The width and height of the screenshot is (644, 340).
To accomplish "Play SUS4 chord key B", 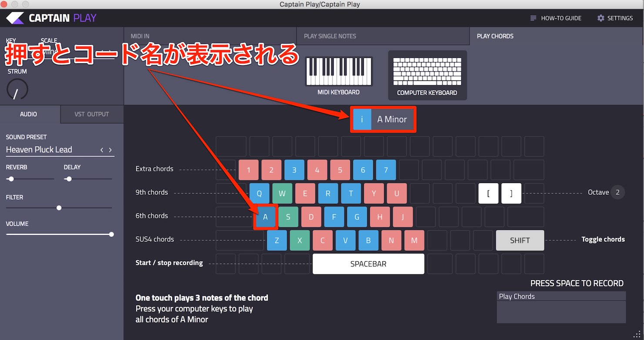I will (x=369, y=240).
